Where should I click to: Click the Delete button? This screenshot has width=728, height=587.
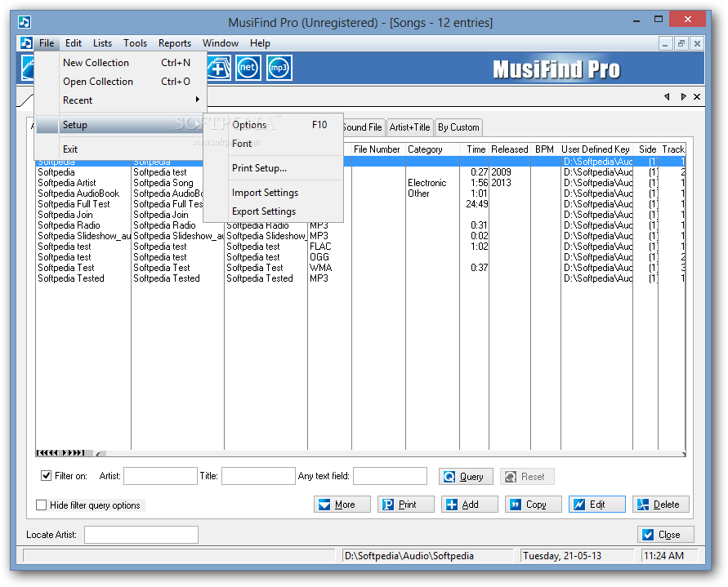[661, 505]
